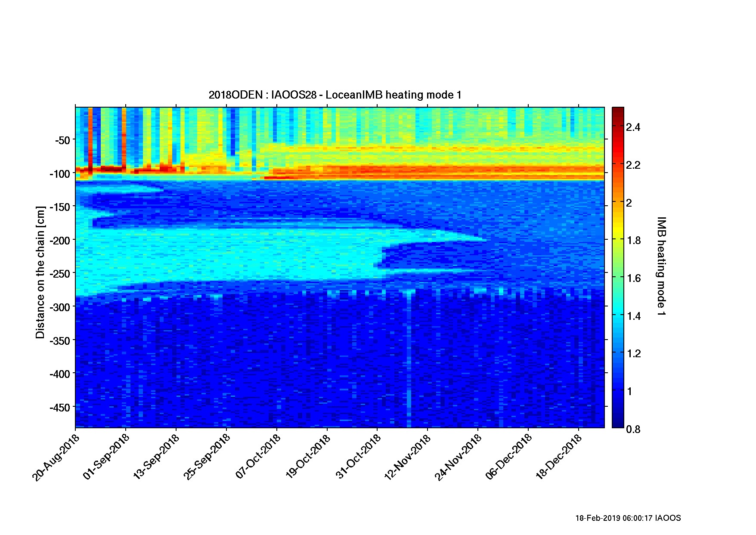Image resolution: width=756 pixels, height=535 pixels.
Task: Click the colorbar label 'IMB heating mode 1'
Action: pyautogui.click(x=661, y=266)
